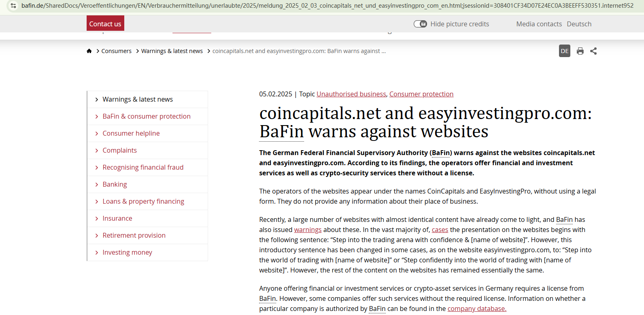The image size is (644, 315).
Task: Open Unauthorised business topic link
Action: click(x=351, y=94)
